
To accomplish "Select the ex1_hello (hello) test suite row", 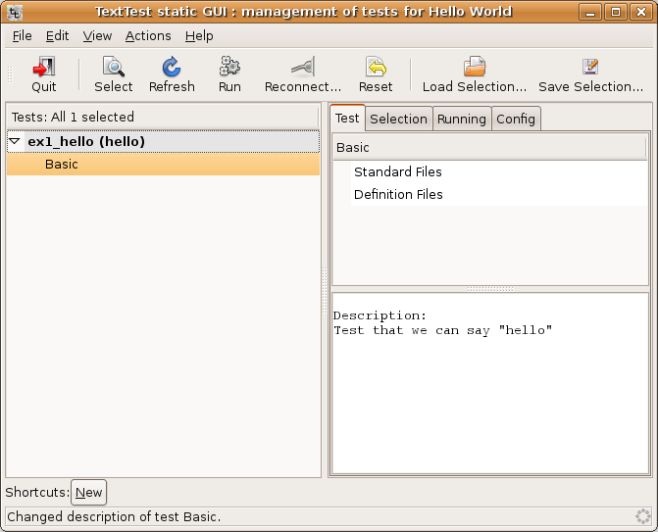I will coord(163,142).
